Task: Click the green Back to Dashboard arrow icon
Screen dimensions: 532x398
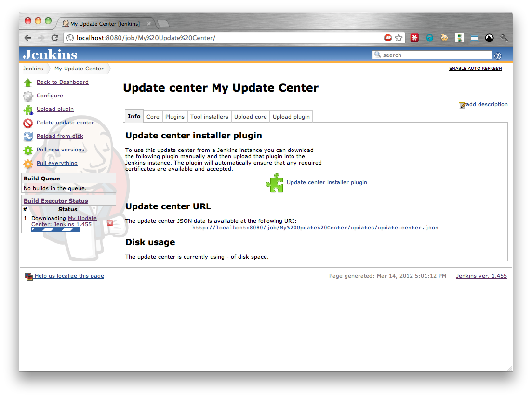Action: click(28, 82)
